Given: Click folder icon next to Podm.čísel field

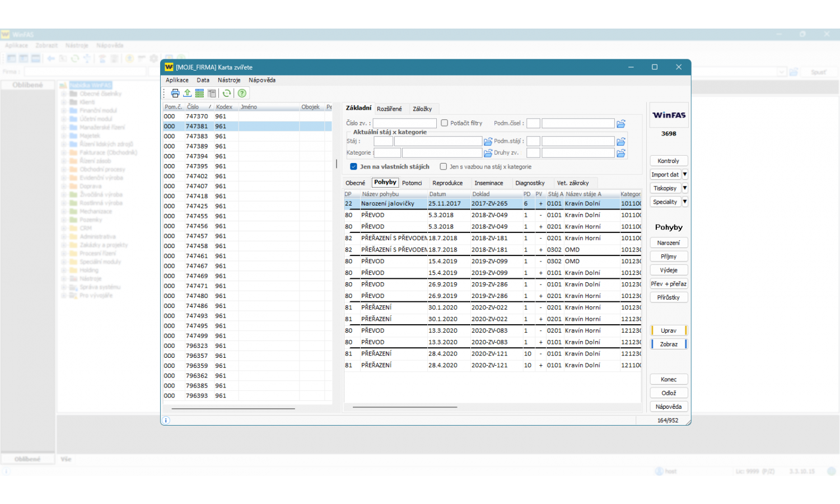Looking at the screenshot, I should pyautogui.click(x=620, y=124).
